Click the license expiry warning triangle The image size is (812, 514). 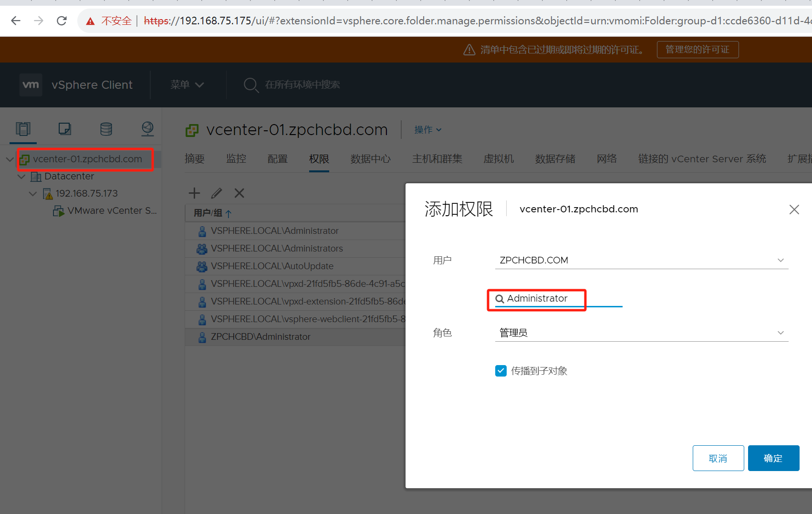[469, 50]
